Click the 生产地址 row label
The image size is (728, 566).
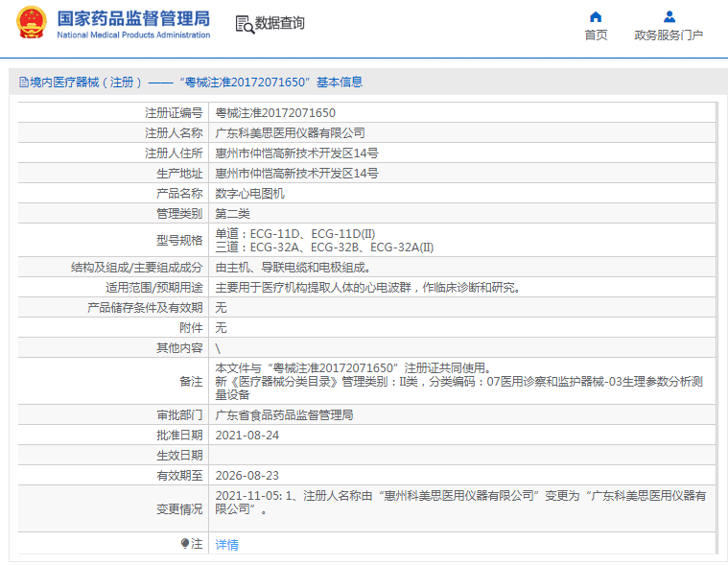(179, 174)
